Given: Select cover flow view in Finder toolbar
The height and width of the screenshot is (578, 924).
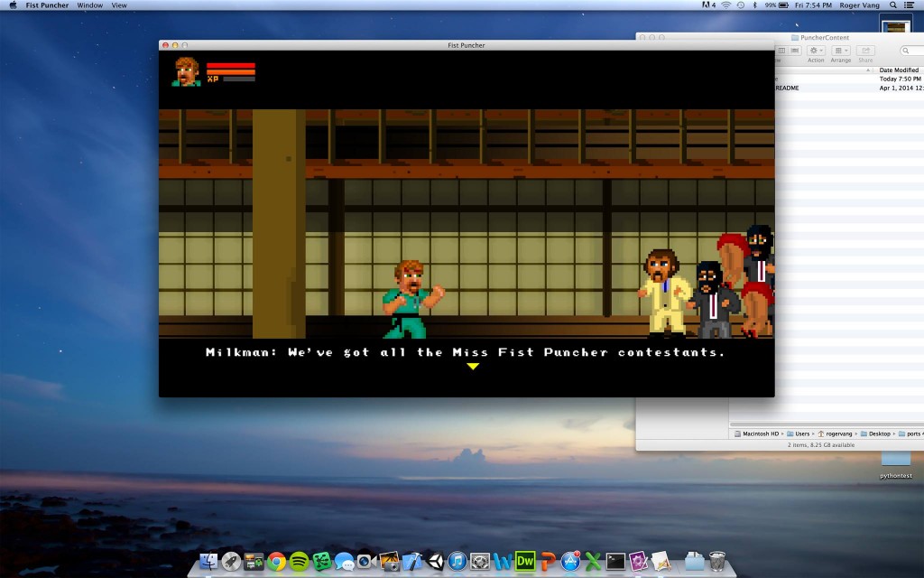Looking at the screenshot, I should point(794,51).
